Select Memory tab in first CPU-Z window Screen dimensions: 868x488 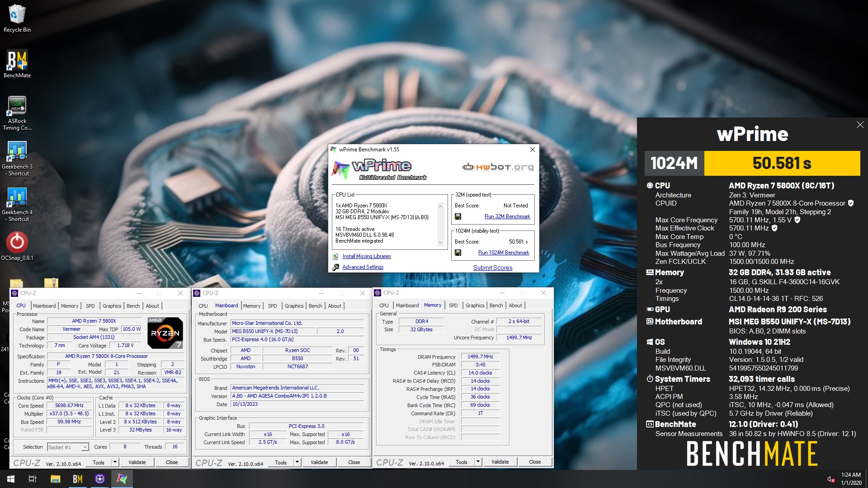pyautogui.click(x=70, y=306)
